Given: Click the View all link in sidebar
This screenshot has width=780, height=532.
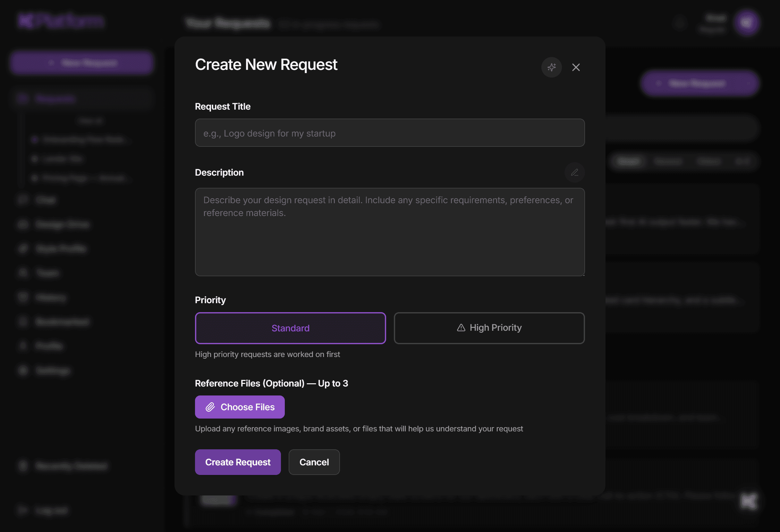Looking at the screenshot, I should click(x=91, y=121).
